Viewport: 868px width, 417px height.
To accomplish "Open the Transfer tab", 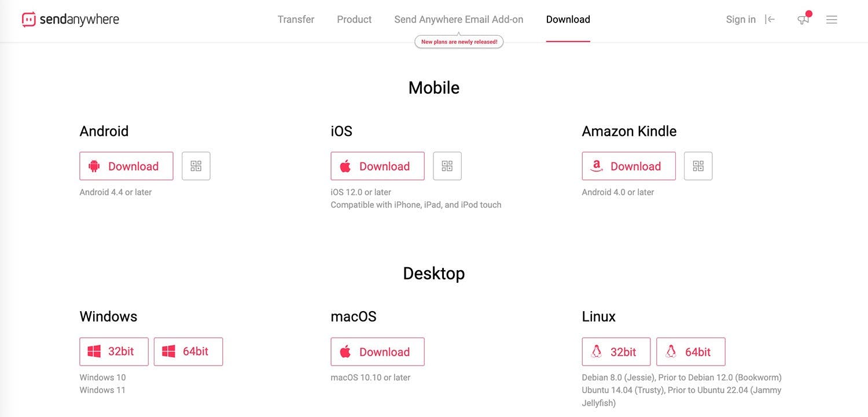I will pyautogui.click(x=296, y=19).
